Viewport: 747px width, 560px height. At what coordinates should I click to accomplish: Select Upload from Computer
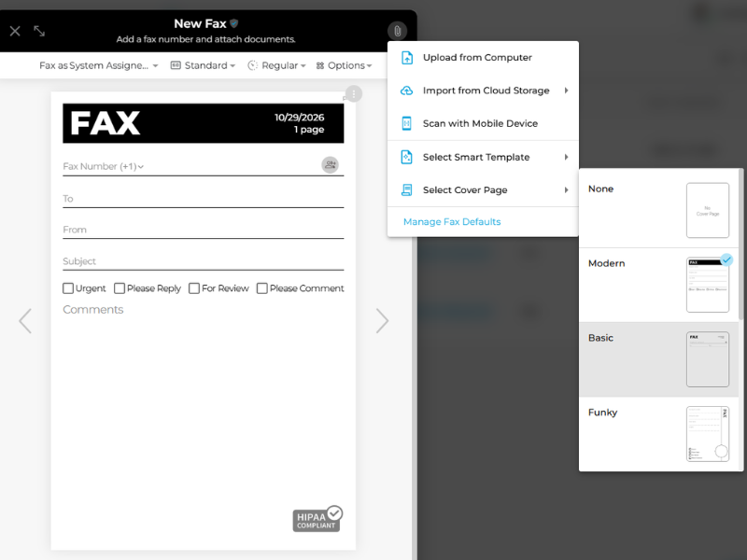click(x=483, y=58)
